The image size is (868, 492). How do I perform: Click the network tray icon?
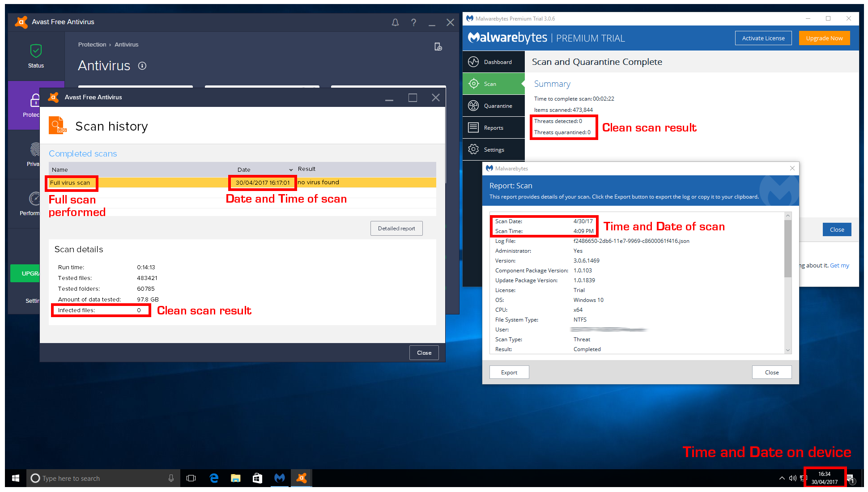(x=803, y=478)
